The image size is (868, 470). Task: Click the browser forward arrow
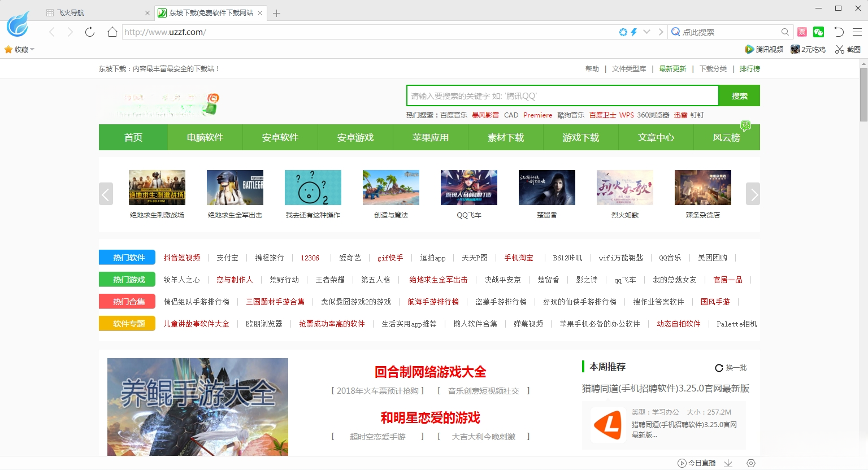[70, 32]
